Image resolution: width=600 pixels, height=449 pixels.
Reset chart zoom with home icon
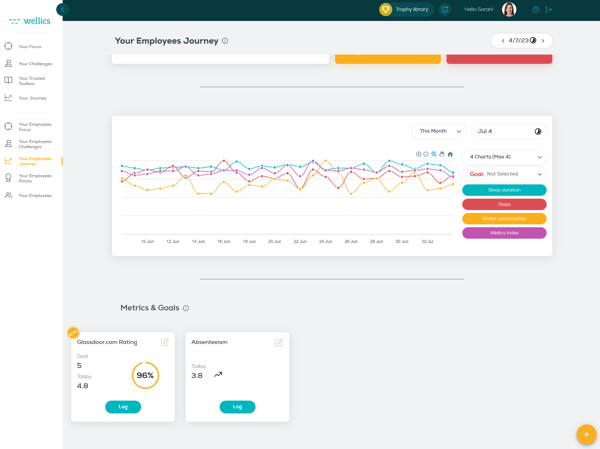coord(450,154)
